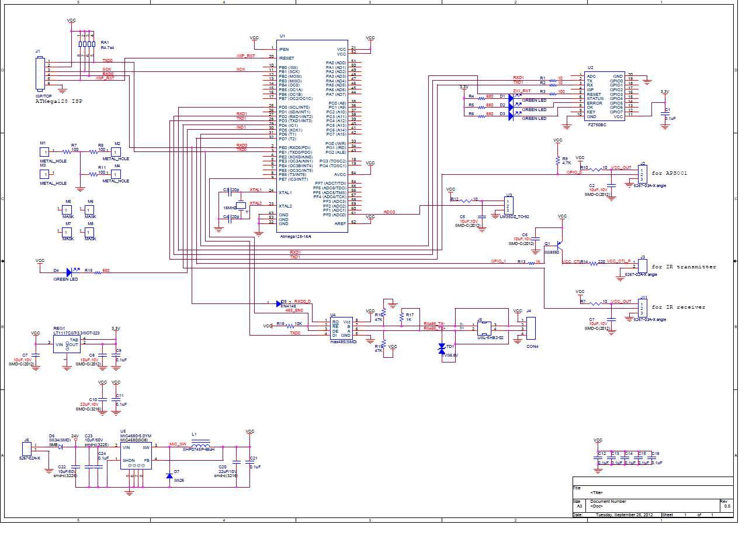Select capacitor C9 0.1uF

coord(116,355)
